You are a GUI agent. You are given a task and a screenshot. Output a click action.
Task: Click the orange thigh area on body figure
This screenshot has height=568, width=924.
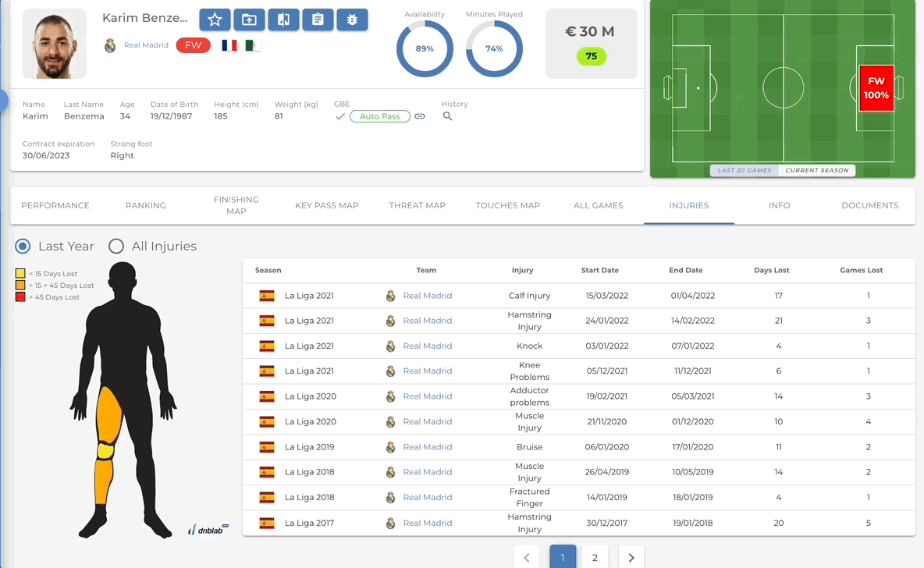[108, 415]
